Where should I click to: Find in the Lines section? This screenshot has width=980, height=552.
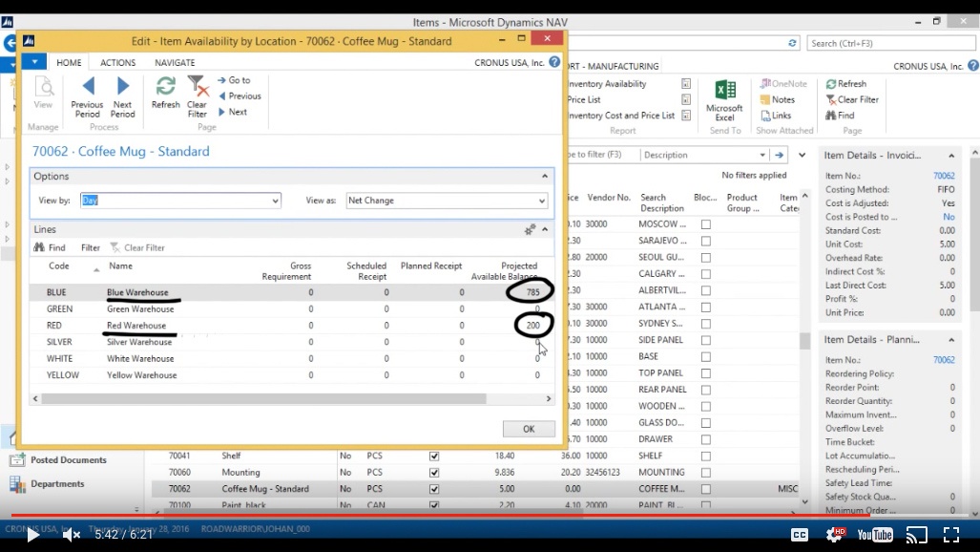tap(50, 248)
